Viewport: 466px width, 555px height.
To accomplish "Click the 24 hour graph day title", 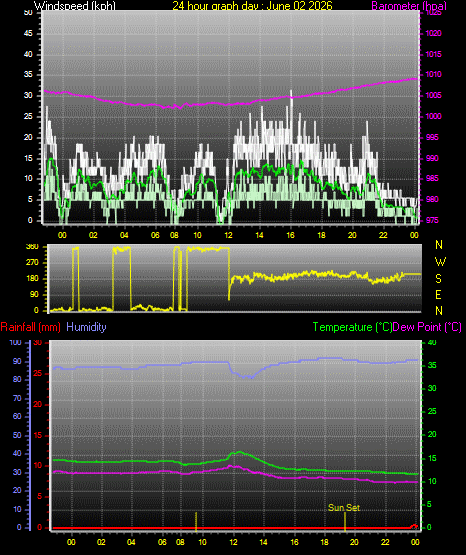I will (252, 6).
